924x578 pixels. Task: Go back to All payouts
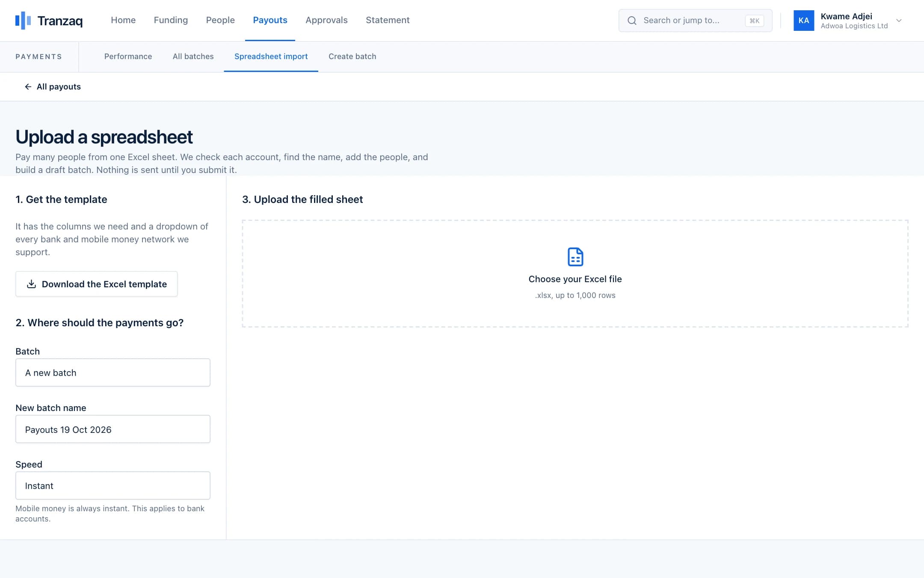(53, 86)
